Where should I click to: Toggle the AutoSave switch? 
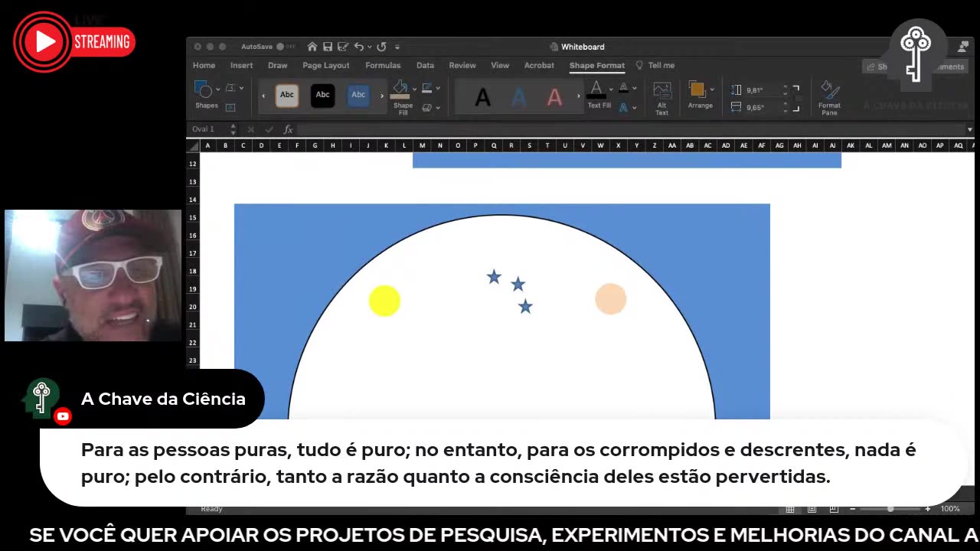[285, 47]
